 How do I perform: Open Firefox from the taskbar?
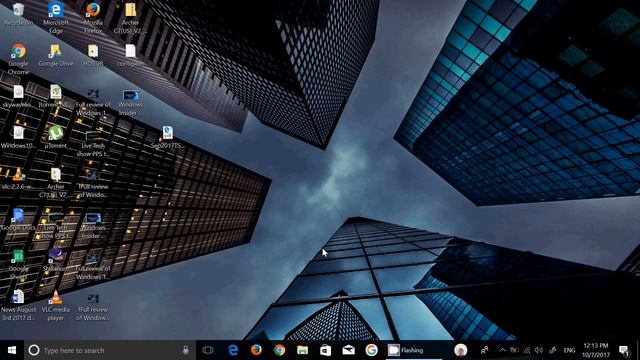256,350
